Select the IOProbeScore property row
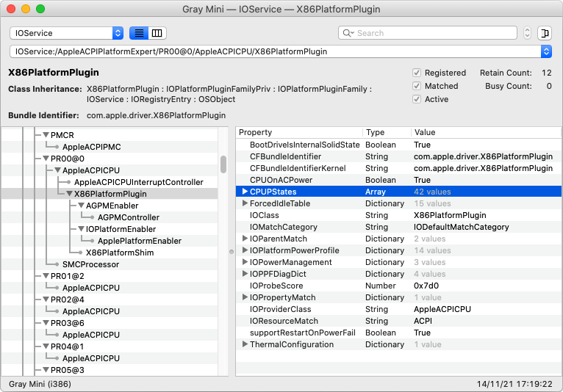 (x=398, y=286)
